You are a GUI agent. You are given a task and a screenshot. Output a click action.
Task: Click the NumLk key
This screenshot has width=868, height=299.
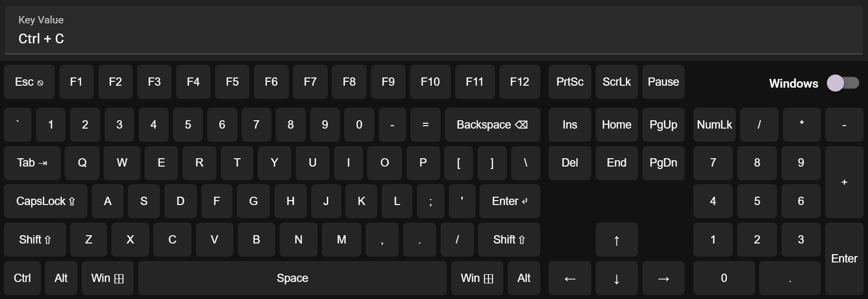[714, 125]
